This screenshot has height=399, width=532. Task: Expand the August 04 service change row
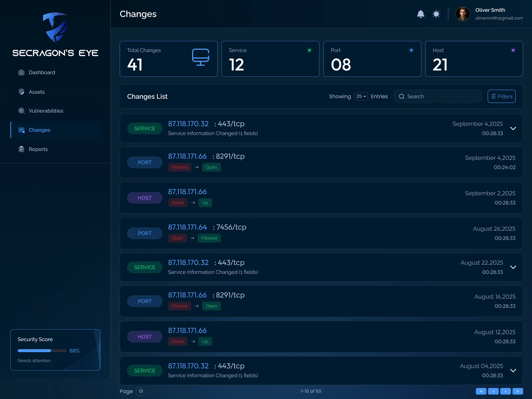coord(513,371)
